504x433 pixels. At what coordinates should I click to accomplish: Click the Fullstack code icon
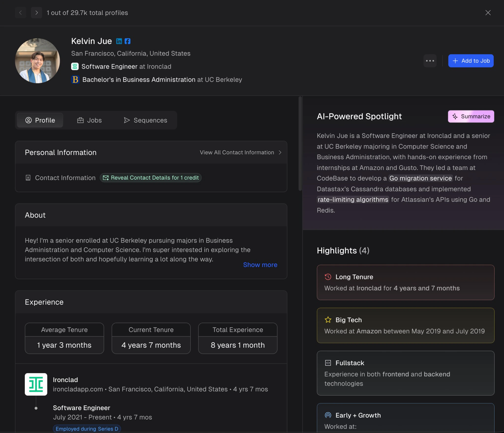(328, 363)
